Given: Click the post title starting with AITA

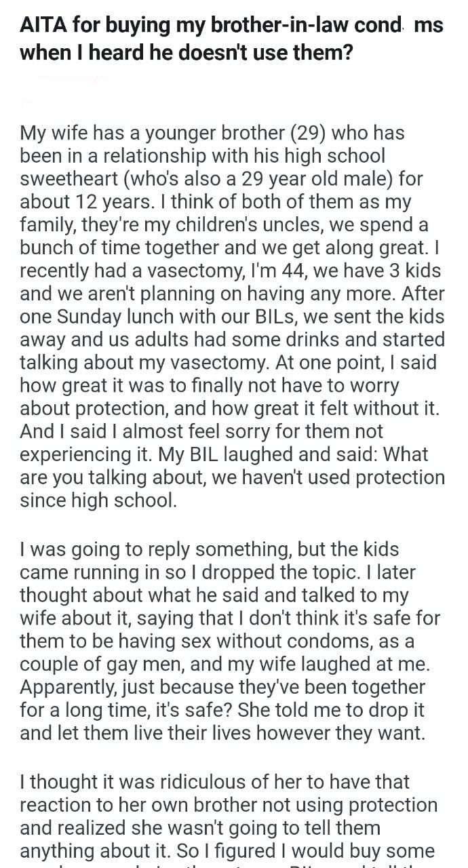Looking at the screenshot, I should (x=231, y=38).
